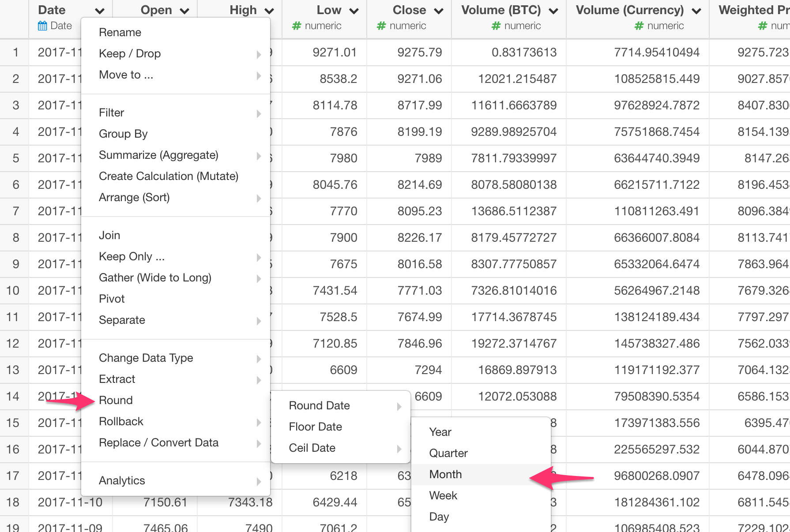Click the Low value 7431.54
Viewport: 790px width, 532px height.
(335, 291)
